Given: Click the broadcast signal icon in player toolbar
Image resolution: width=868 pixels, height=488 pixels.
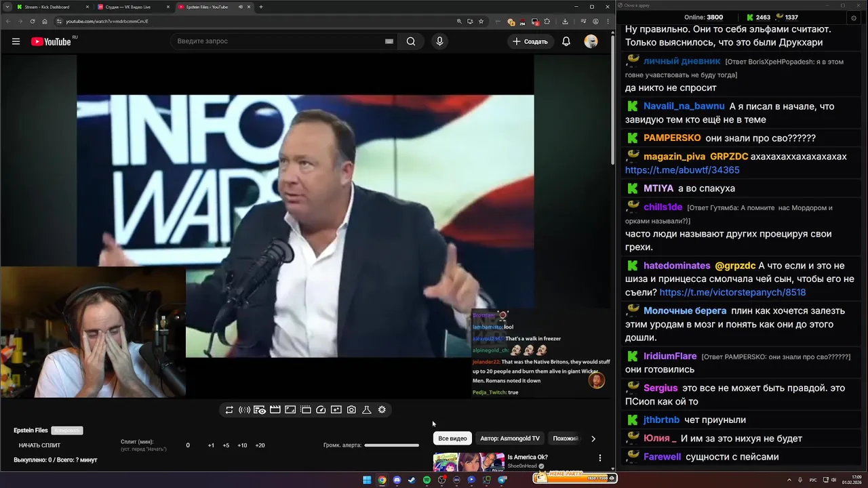Looking at the screenshot, I should 244,409.
